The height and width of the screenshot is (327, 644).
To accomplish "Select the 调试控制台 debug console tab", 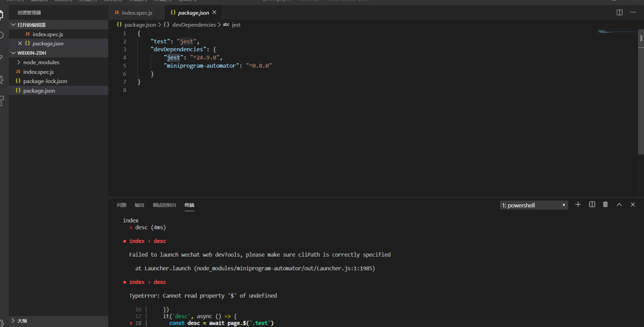I will (x=164, y=205).
